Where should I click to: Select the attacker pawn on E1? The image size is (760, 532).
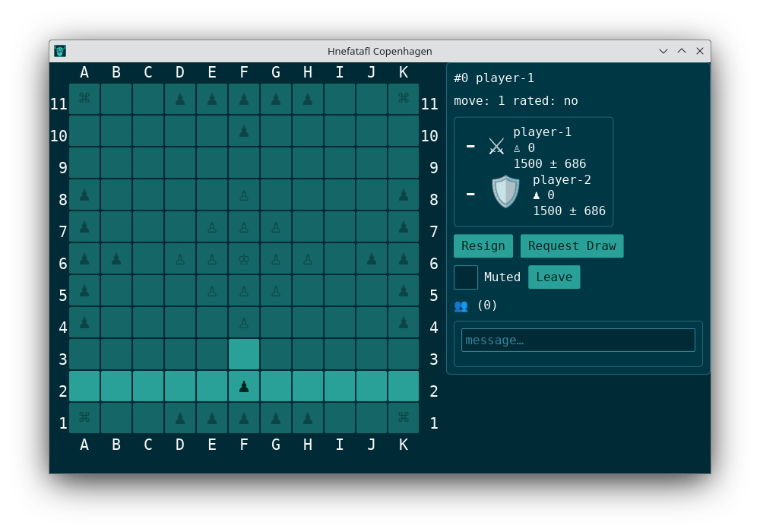(212, 419)
